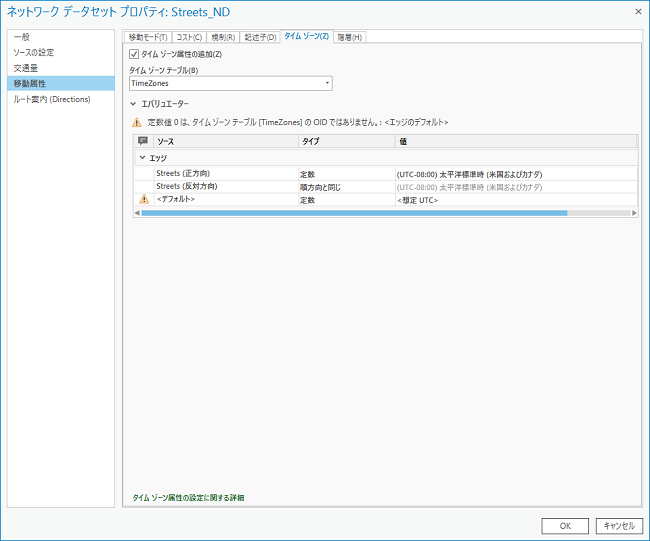
Task: Select 一般 in the left sidebar
Action: click(x=22, y=37)
